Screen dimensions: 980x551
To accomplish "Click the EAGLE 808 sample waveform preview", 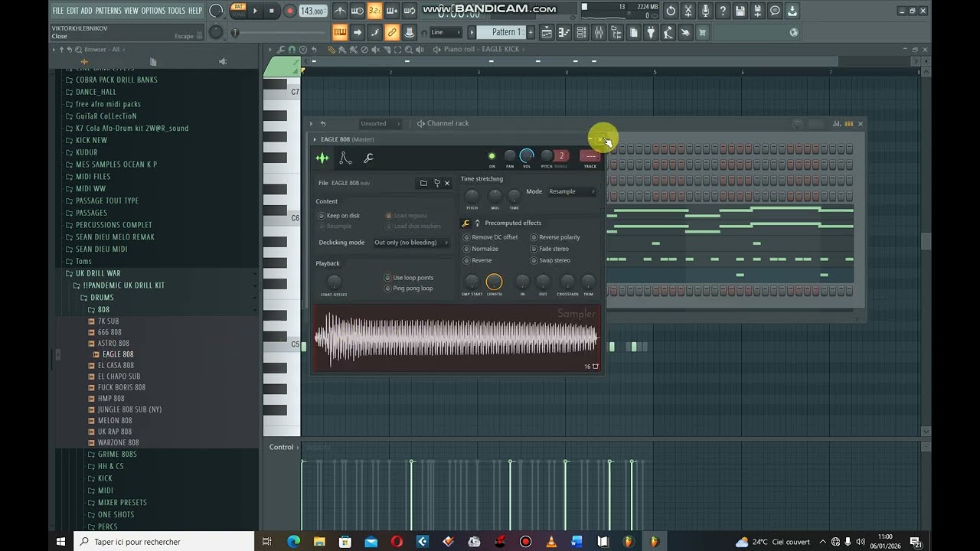I will coord(456,338).
